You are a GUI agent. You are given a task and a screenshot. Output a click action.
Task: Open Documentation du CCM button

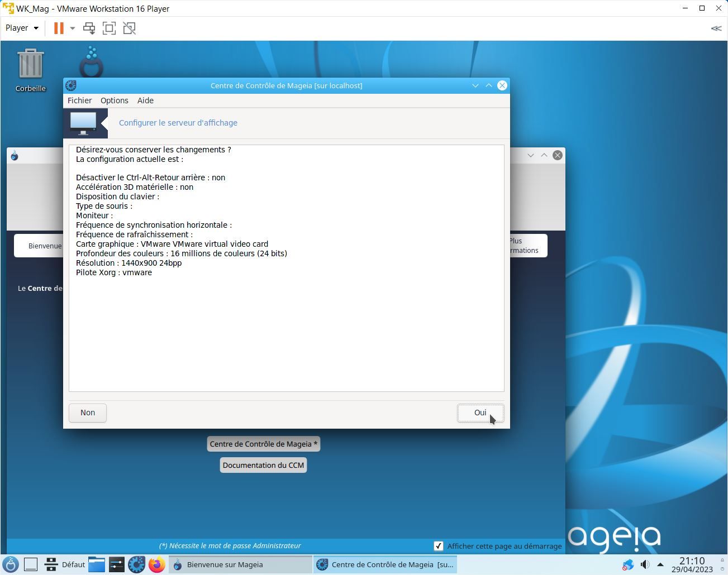(x=263, y=465)
